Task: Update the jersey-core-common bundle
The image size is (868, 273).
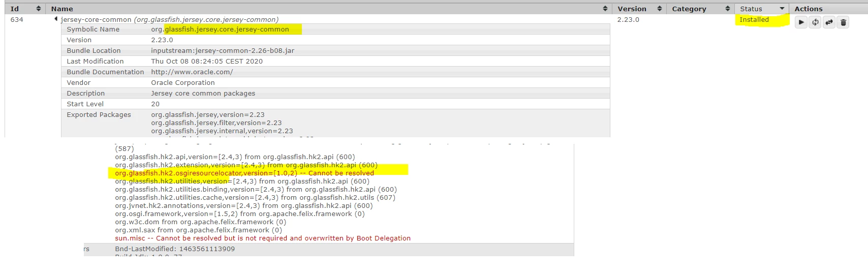Action: click(829, 22)
